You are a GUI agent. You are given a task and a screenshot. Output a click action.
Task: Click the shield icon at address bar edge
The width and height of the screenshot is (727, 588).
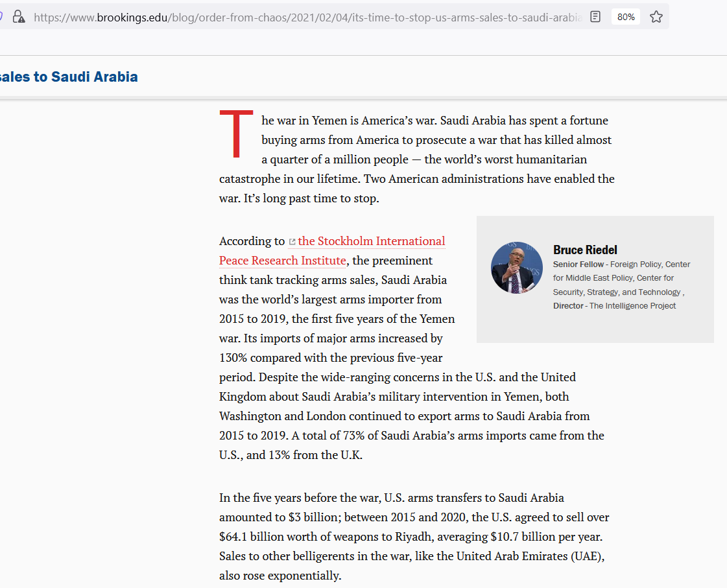(x=1, y=17)
